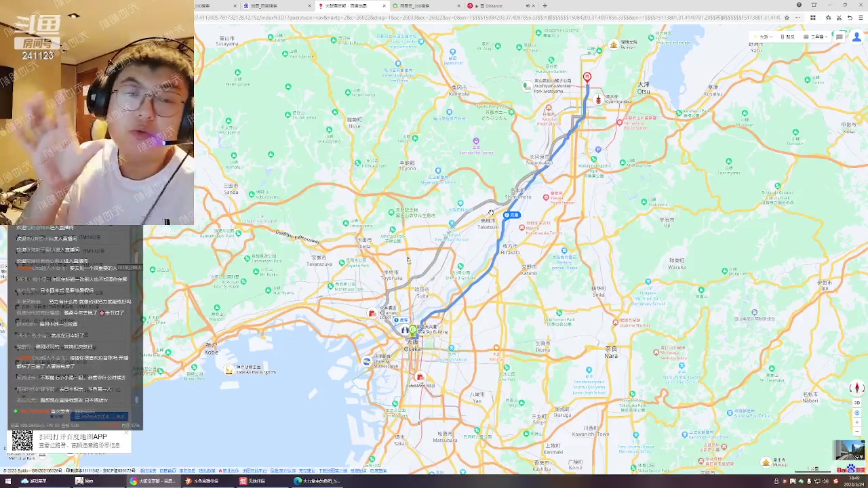Screen dimensions: 868x488
Task: Click the Cafe&Meal MUJI marker
Action: coord(420,378)
